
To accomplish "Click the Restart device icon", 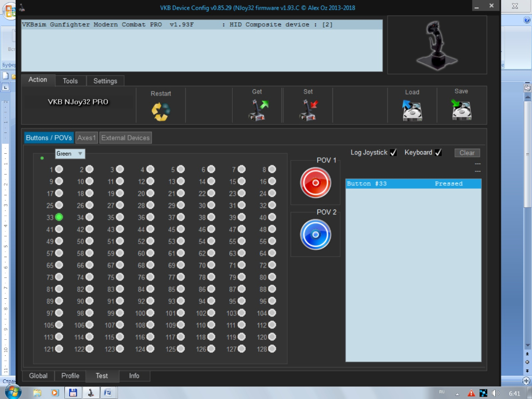I will click(161, 111).
